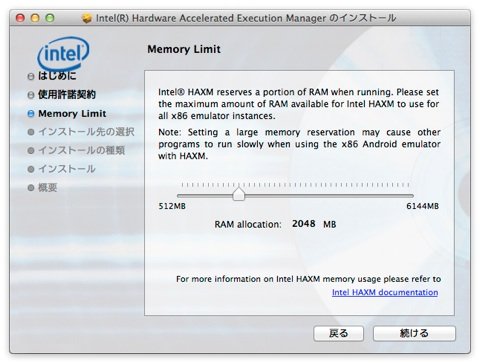Zoom the installer with green button
The image size is (480, 363).
click(x=50, y=18)
